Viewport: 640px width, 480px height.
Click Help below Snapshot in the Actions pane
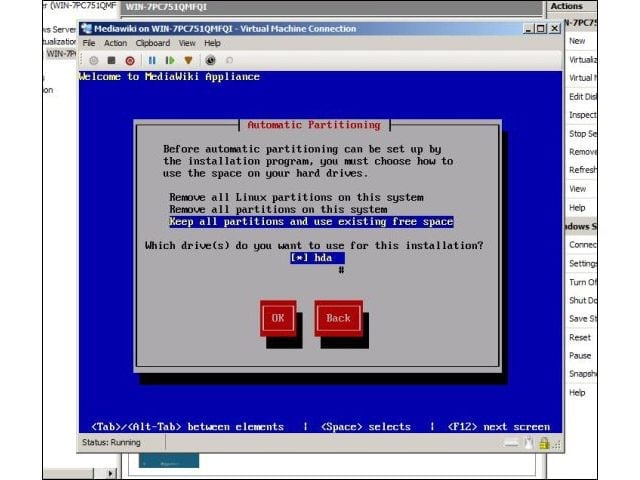pos(577,393)
